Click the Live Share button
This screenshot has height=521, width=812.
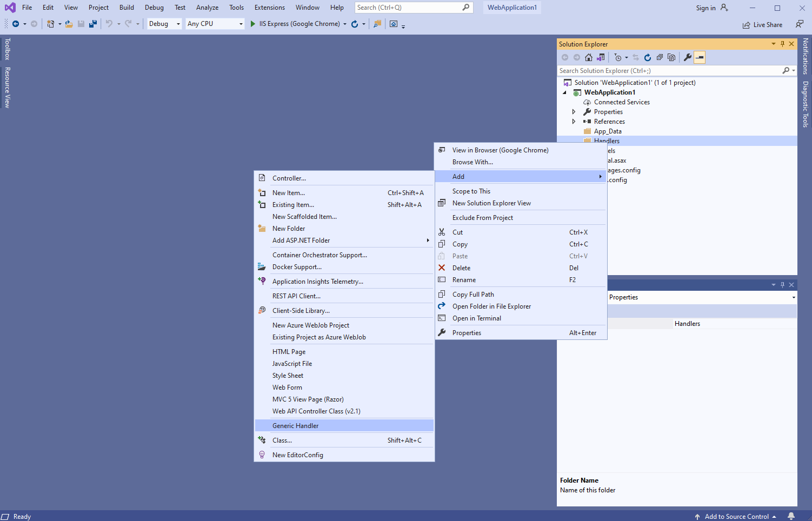762,25
